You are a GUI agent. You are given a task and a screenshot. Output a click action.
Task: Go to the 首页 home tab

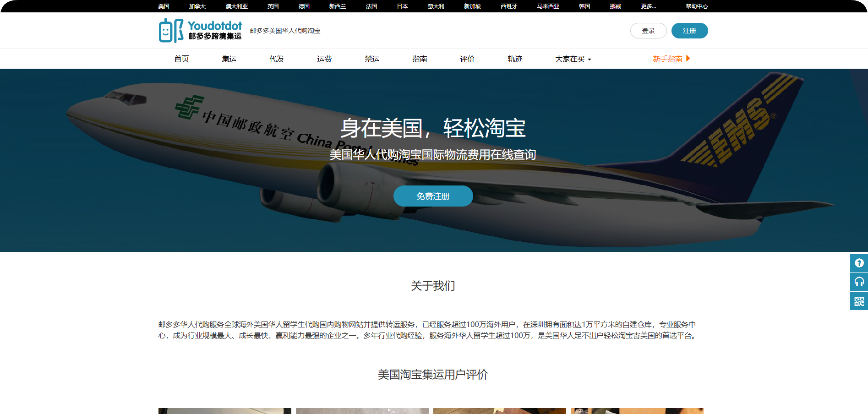point(181,59)
